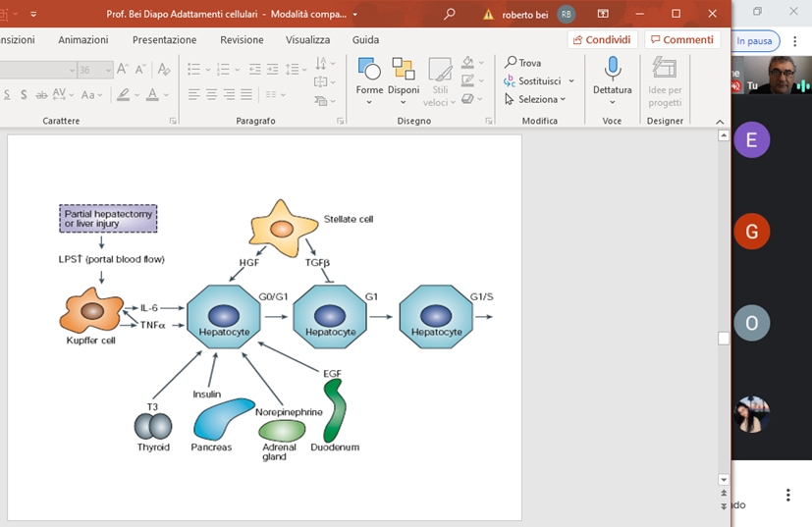Open Disegno dialog launcher
Viewport: 812px width, 527px height.
click(x=489, y=121)
